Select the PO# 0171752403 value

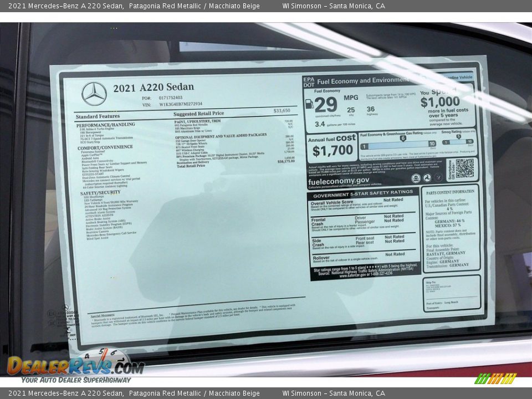171,98
